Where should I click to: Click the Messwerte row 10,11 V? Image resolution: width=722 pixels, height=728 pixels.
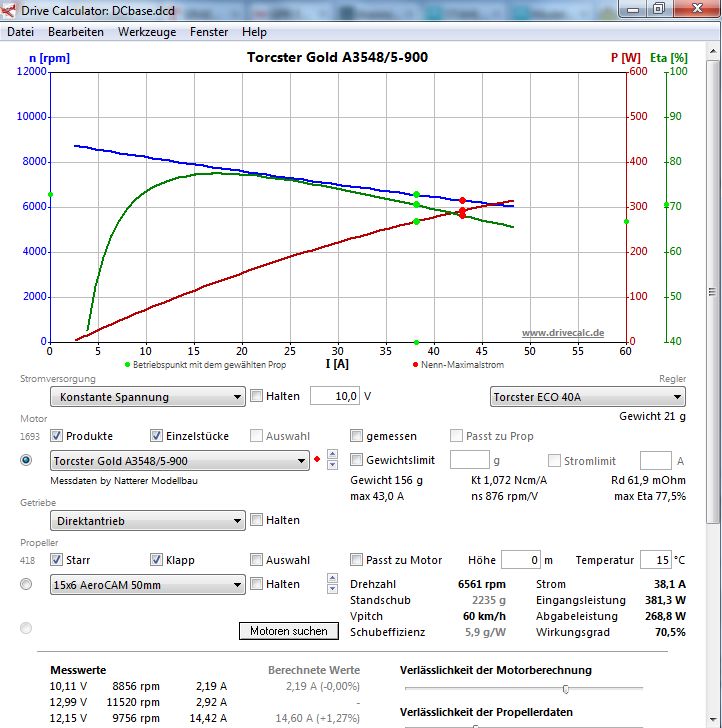click(x=138, y=686)
